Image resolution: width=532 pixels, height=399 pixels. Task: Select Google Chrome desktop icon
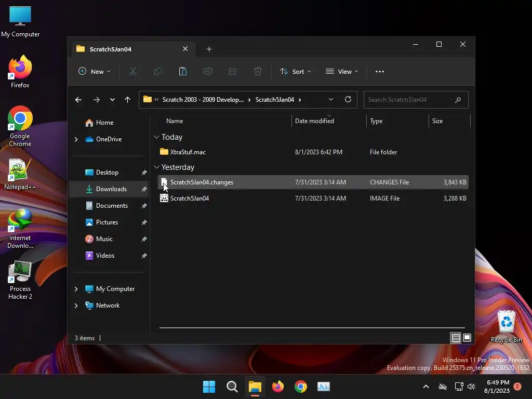tap(20, 126)
